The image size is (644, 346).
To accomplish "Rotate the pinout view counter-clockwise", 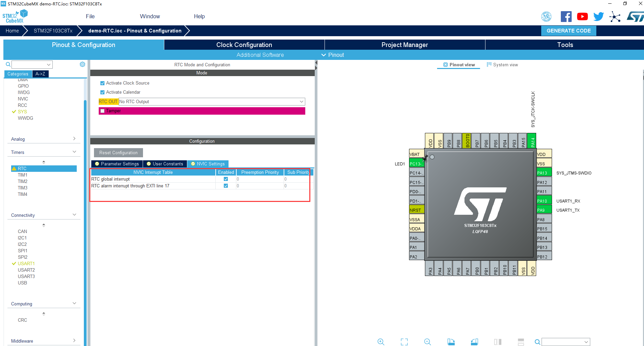I will (474, 342).
